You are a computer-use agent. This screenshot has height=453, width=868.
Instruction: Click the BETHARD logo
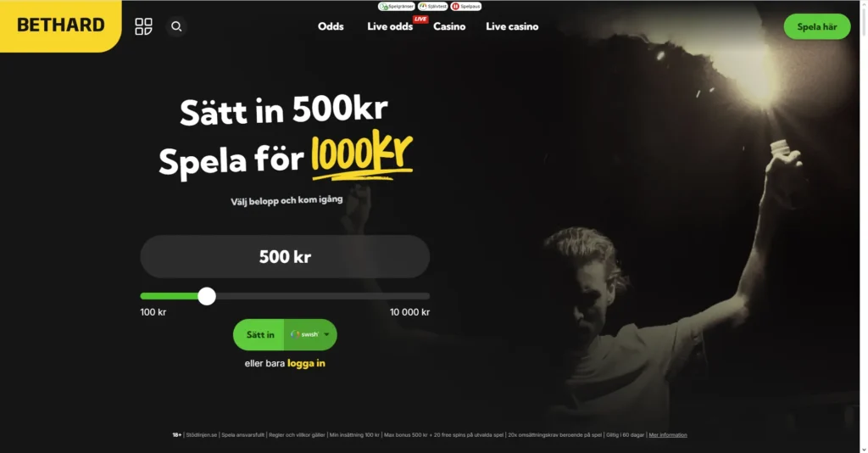click(61, 25)
